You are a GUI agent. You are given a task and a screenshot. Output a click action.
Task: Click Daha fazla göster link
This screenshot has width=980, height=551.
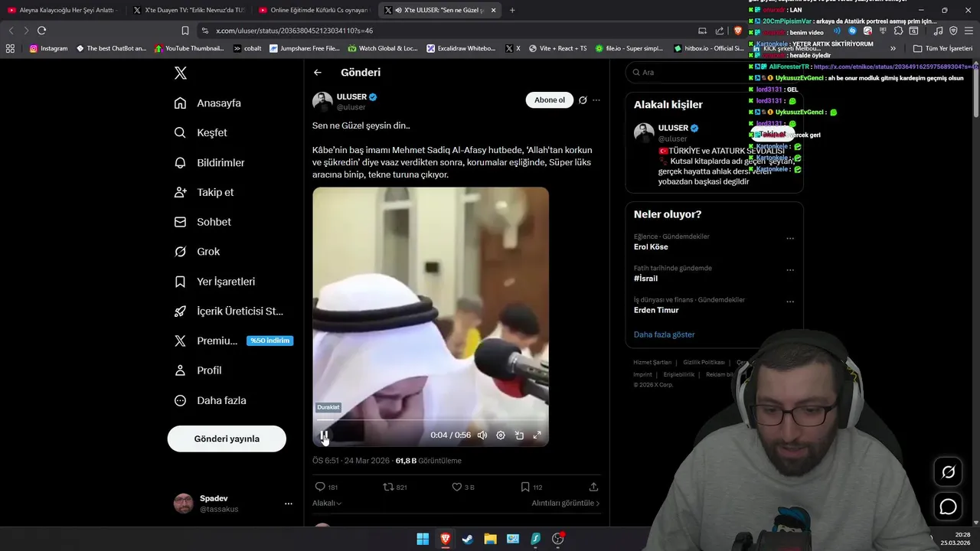pyautogui.click(x=664, y=334)
